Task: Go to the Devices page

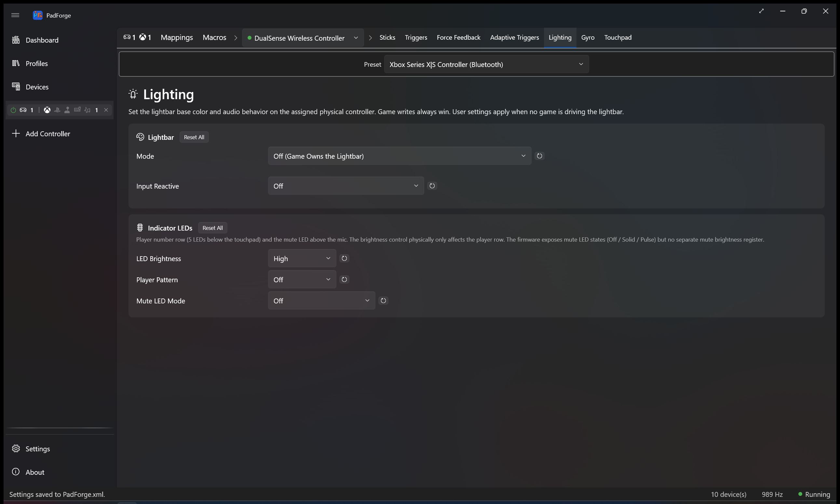Action: (60, 86)
